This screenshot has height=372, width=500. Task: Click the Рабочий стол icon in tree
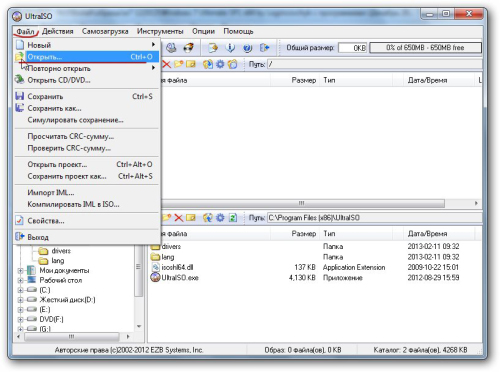point(31,280)
